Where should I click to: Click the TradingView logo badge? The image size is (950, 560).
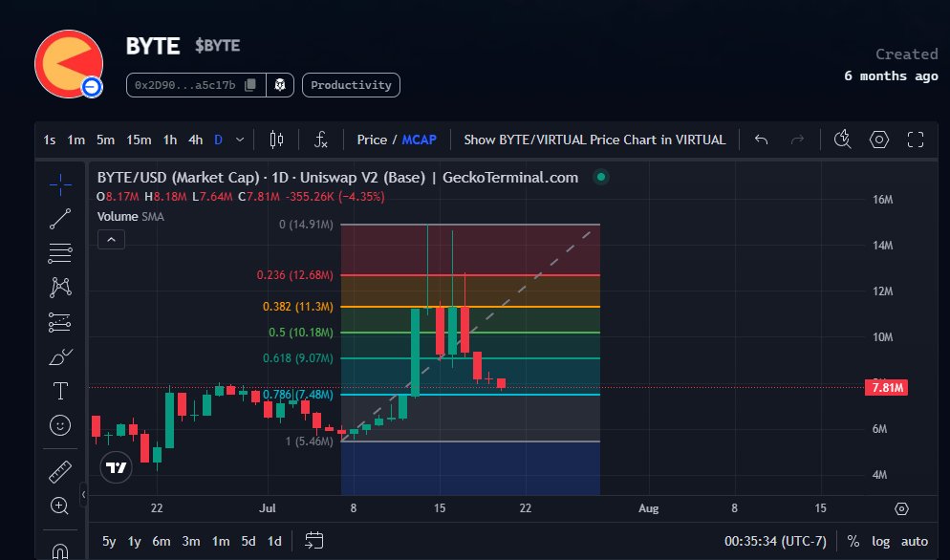tap(116, 467)
